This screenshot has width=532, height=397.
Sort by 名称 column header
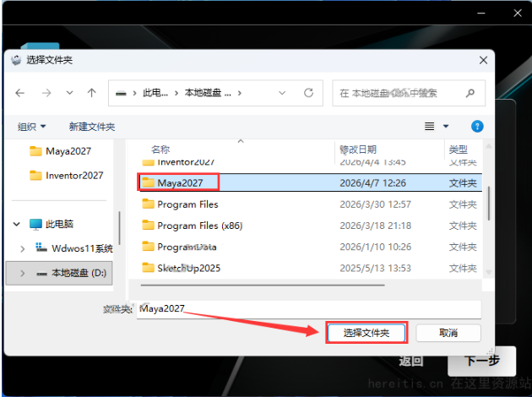(x=160, y=150)
